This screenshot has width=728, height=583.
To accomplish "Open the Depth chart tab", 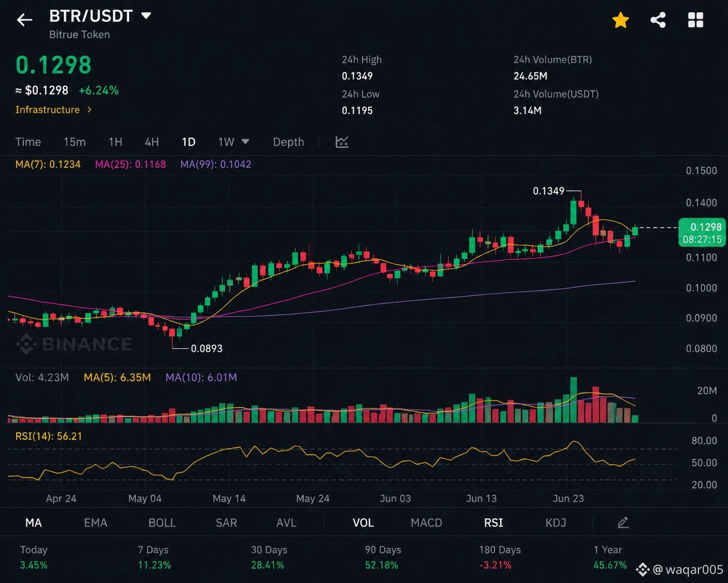I will point(288,142).
